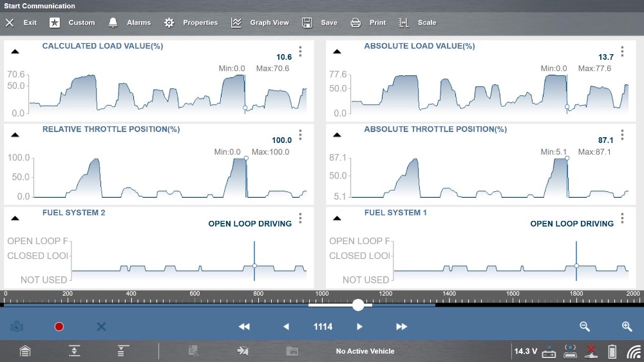
Task: Open the Alarms menu
Action: [129, 23]
